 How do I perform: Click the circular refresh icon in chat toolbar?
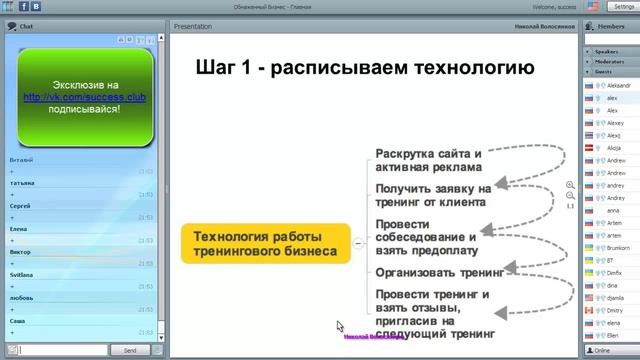[x=129, y=40]
